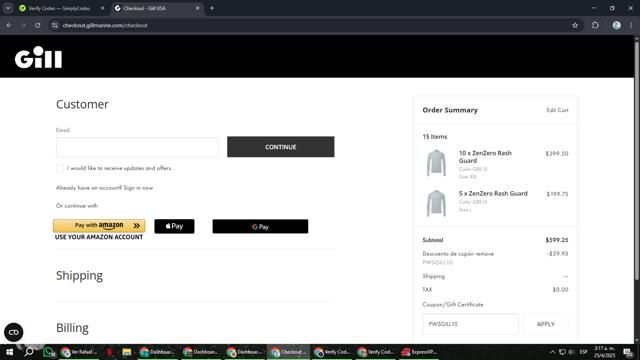
Task: Click the 10 x ZenZero Rash Guard name
Action: (485, 157)
